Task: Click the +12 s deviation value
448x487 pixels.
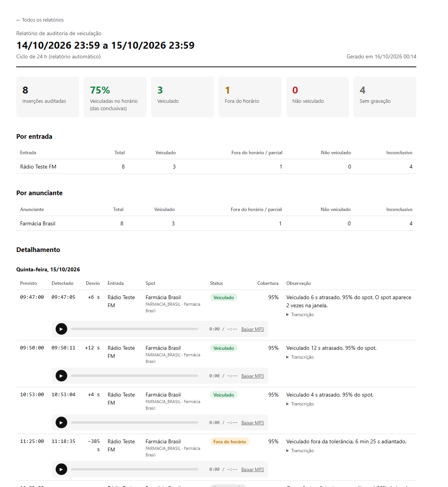Action: [x=92, y=348]
